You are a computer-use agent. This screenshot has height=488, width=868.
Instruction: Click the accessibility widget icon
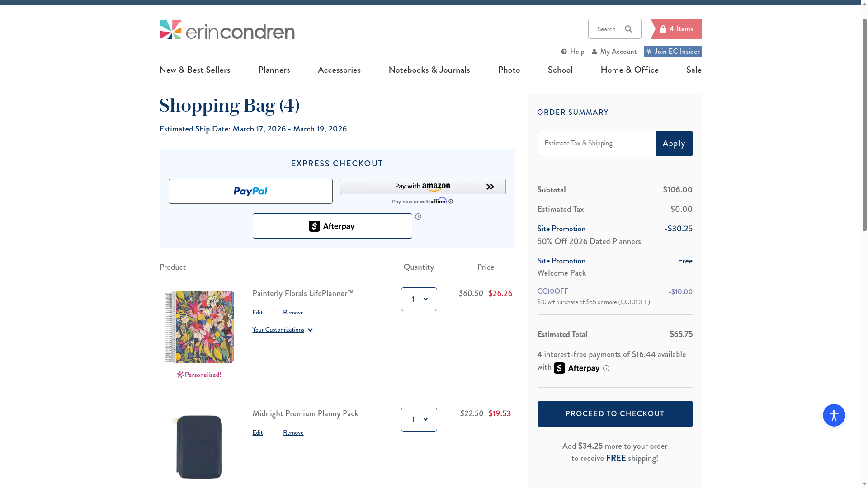[834, 415]
